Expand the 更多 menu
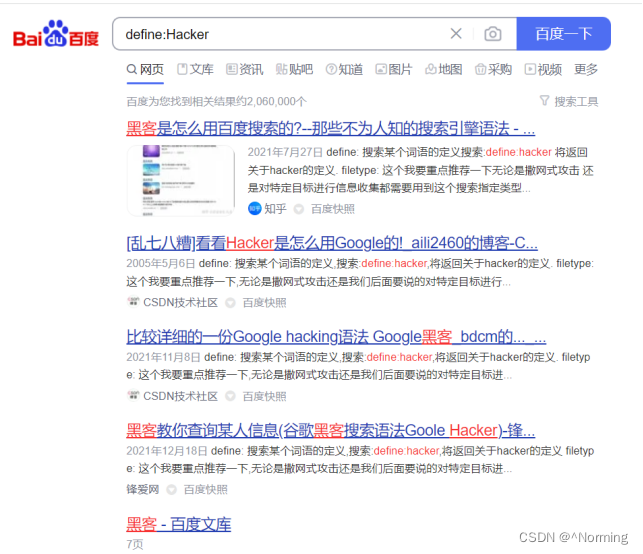The width and height of the screenshot is (643, 554). coord(586,69)
